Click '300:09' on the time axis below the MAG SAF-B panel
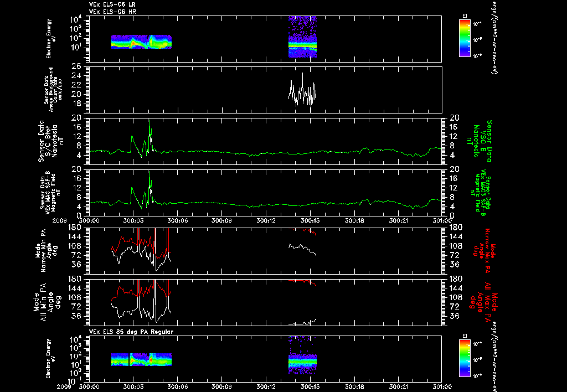The width and height of the screenshot is (567, 392). 221,220
